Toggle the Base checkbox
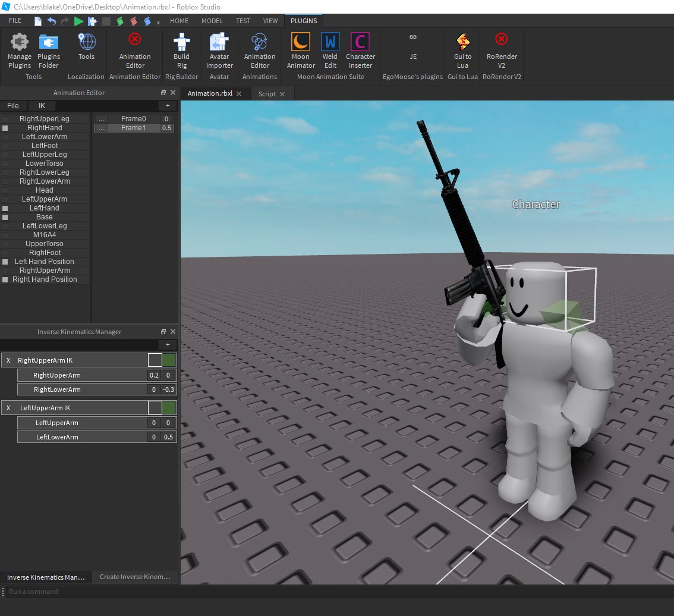The width and height of the screenshot is (674, 616). pos(5,217)
